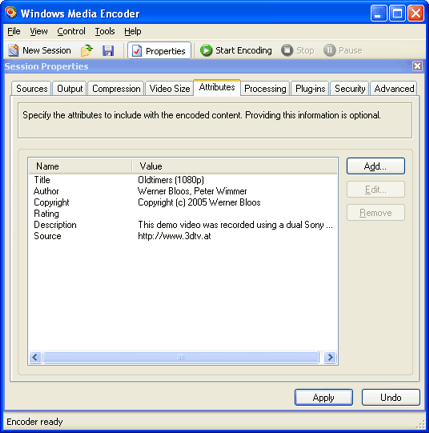Switch to the Plug-ins tab
429x433 pixels.
(310, 89)
